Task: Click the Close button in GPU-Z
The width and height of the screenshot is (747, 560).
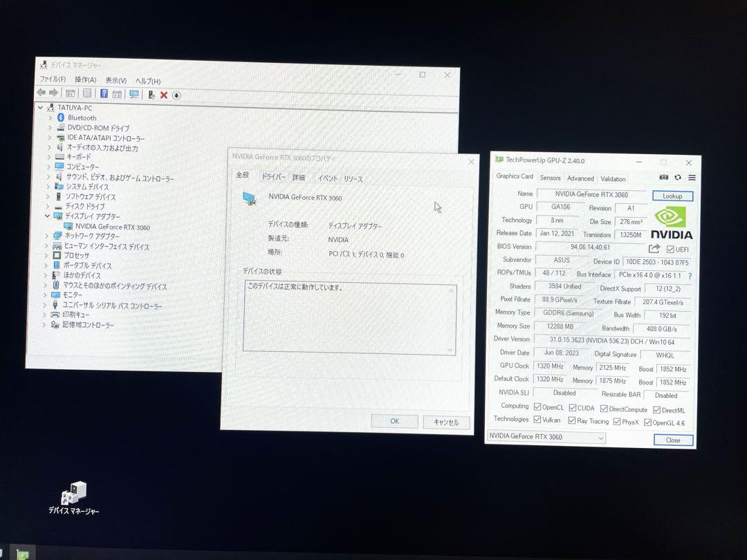Action: point(673,440)
